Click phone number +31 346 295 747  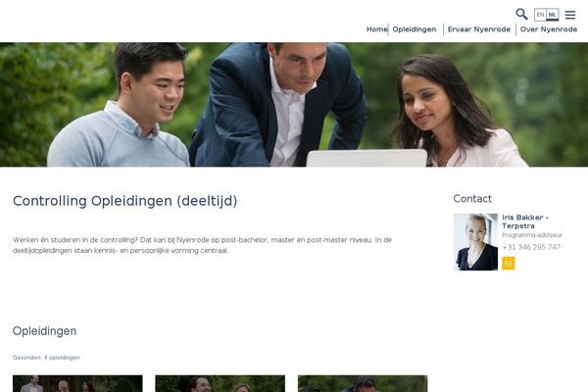(531, 247)
